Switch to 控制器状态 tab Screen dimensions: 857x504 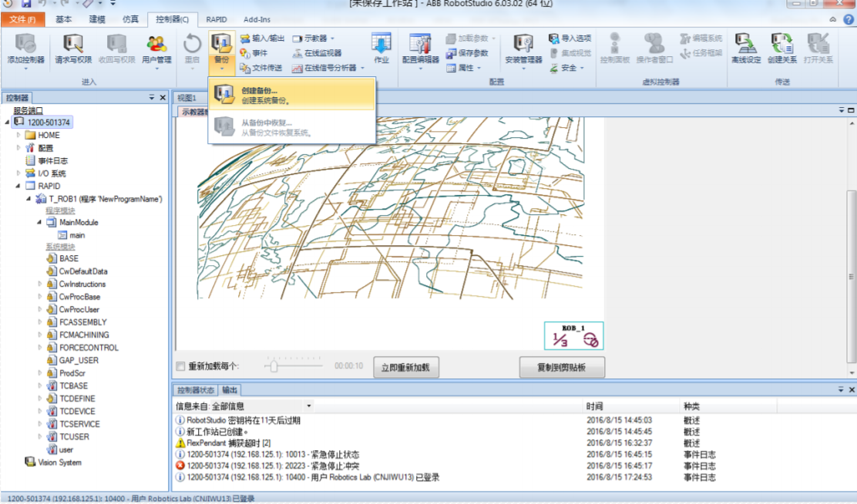196,390
